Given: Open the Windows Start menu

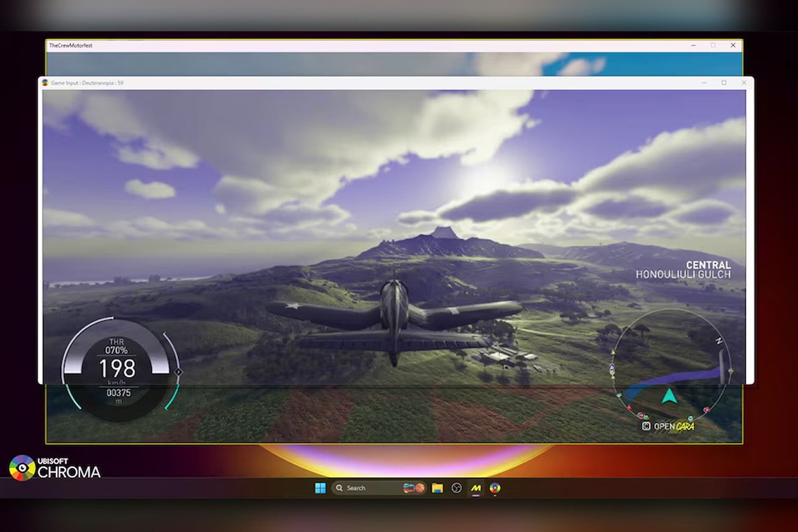Looking at the screenshot, I should (x=320, y=488).
